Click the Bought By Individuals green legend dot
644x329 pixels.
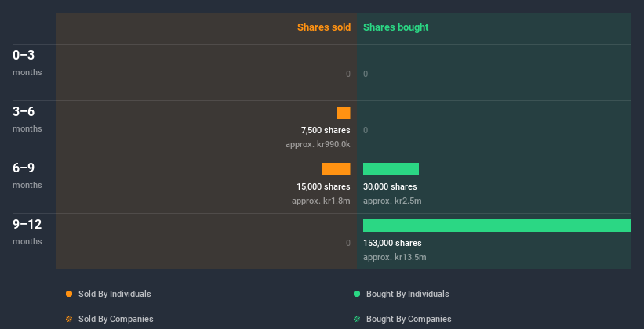click(x=357, y=294)
